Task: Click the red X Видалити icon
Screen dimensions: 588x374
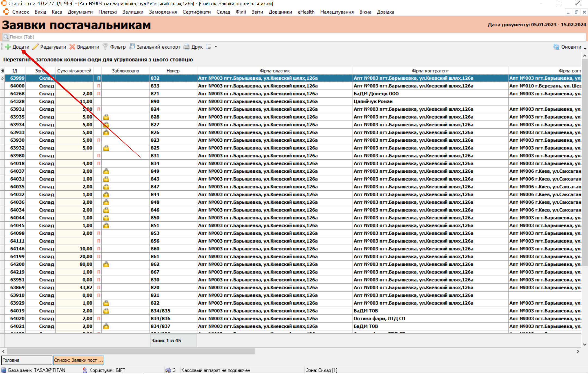Action: tap(72, 47)
